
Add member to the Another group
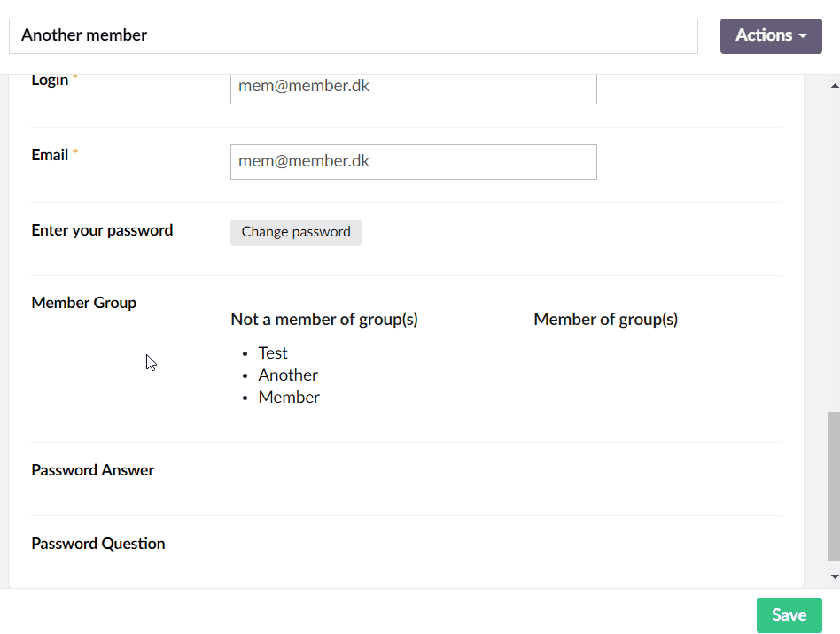pos(287,375)
